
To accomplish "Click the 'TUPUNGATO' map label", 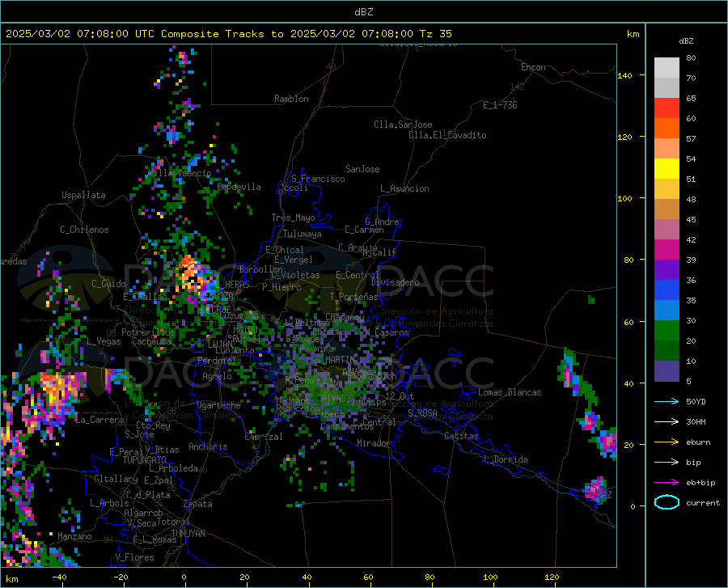I will (x=145, y=460).
